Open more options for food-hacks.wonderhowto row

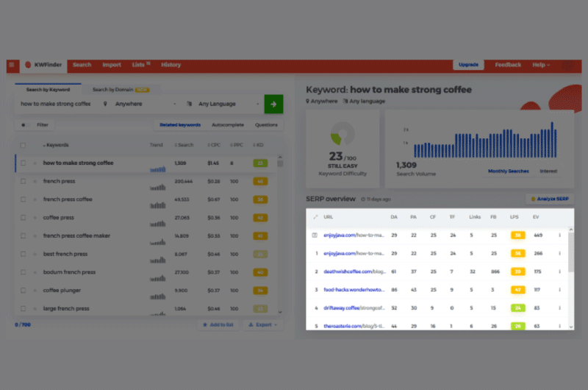pos(559,290)
